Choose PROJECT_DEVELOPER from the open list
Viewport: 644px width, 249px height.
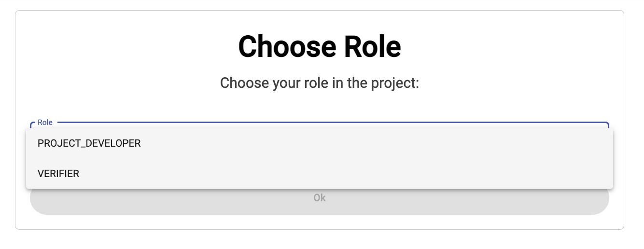tap(89, 143)
